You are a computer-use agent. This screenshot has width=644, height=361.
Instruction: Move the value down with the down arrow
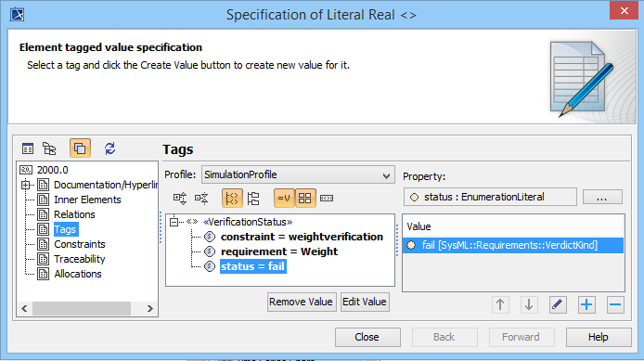[529, 304]
